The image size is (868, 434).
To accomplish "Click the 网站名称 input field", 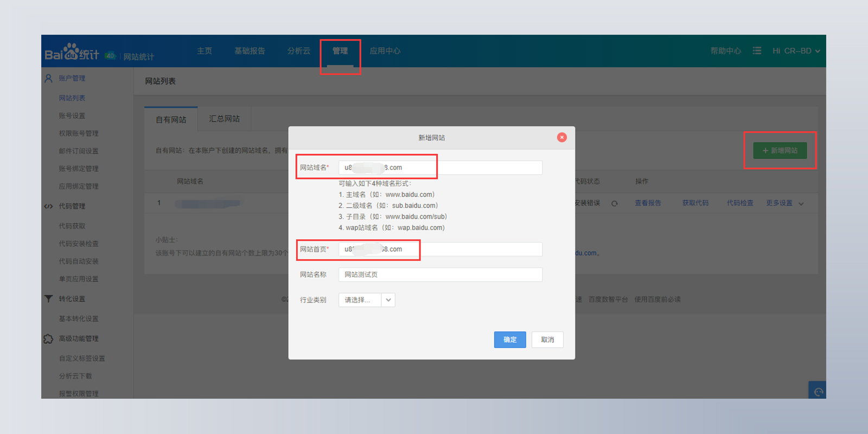I will (x=440, y=275).
